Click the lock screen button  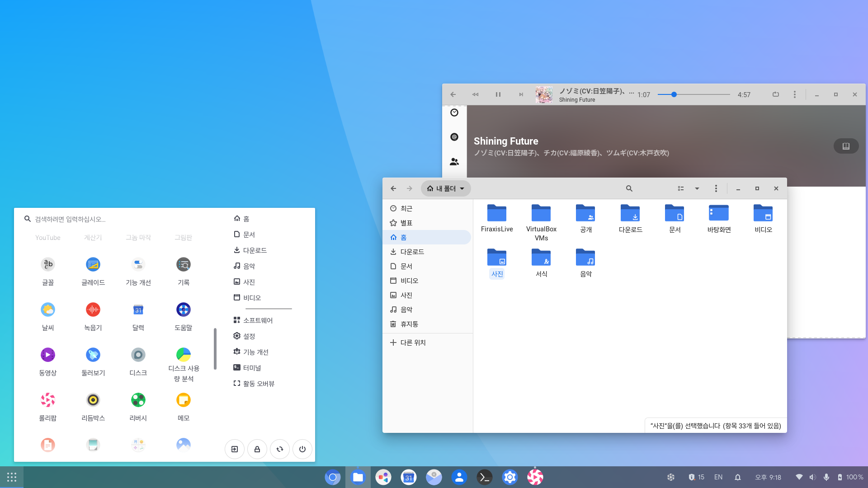257,449
